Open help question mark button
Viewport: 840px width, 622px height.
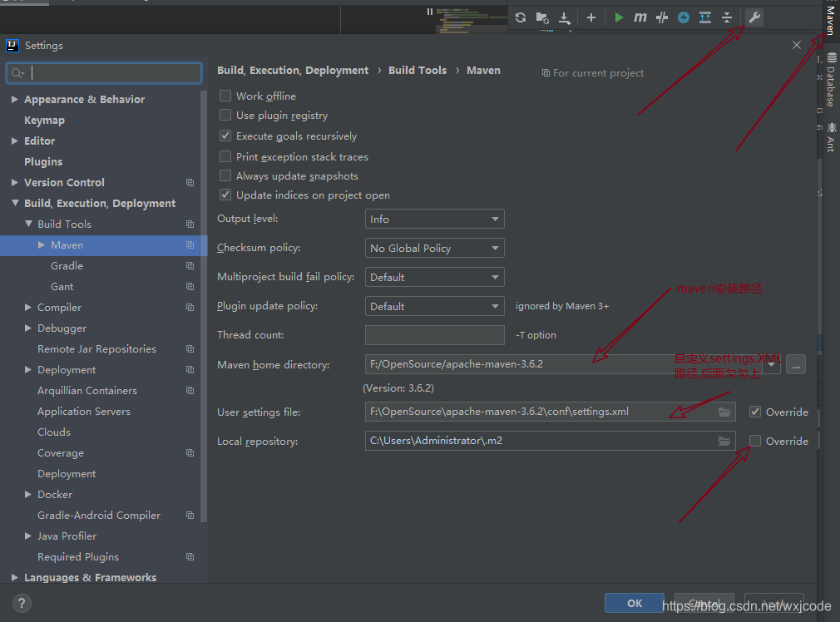point(22,603)
